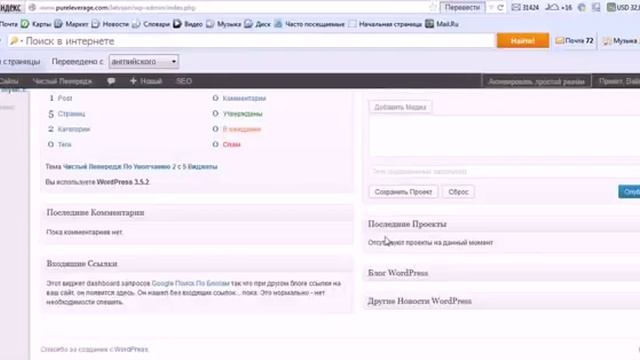Click the Поиск в интернете search field
The image size is (640, 360).
[x=251, y=41]
